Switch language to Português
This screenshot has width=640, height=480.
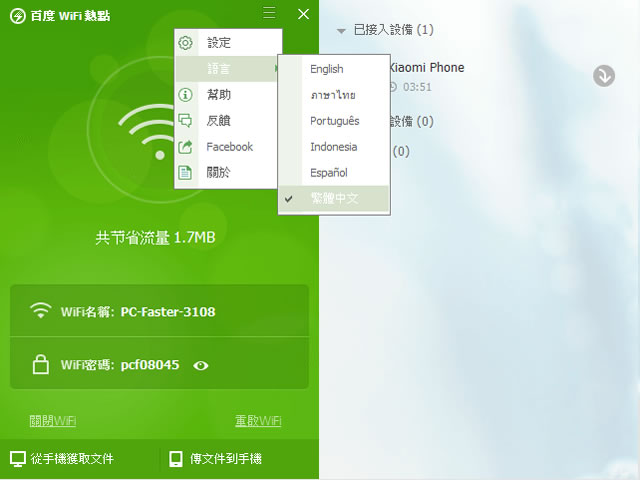pyautogui.click(x=334, y=121)
